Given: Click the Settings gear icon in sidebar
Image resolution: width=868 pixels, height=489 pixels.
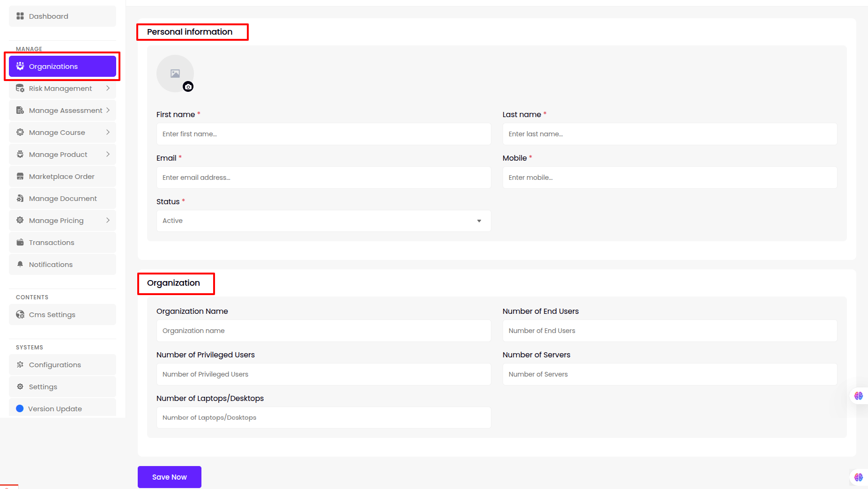Looking at the screenshot, I should pyautogui.click(x=20, y=387).
